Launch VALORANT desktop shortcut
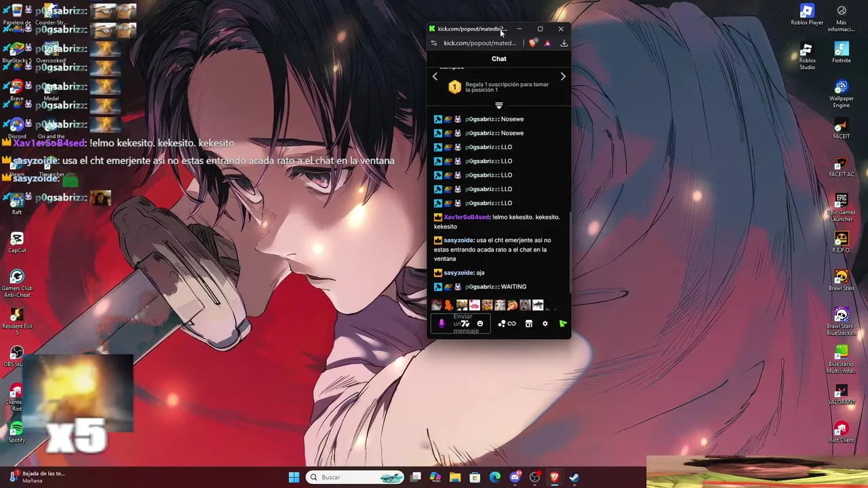The image size is (868, 488). 842,394
